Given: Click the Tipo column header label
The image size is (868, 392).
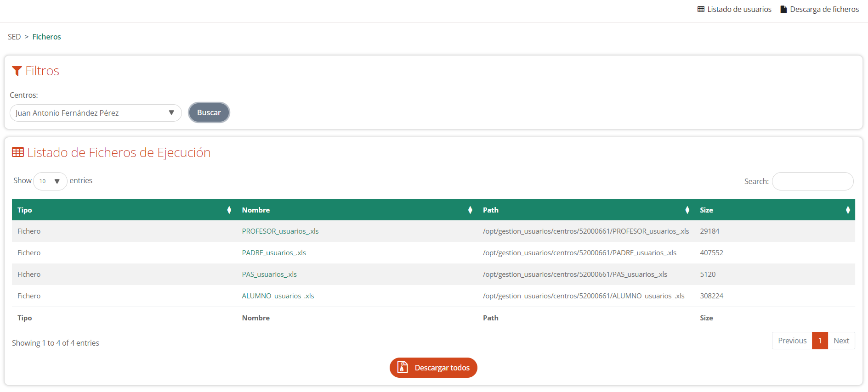Looking at the screenshot, I should [x=25, y=210].
